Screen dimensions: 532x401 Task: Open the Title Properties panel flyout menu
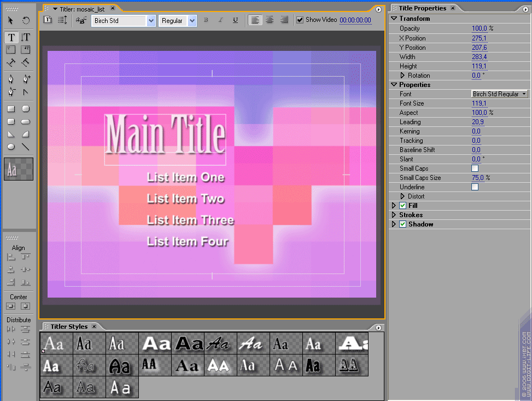point(525,9)
